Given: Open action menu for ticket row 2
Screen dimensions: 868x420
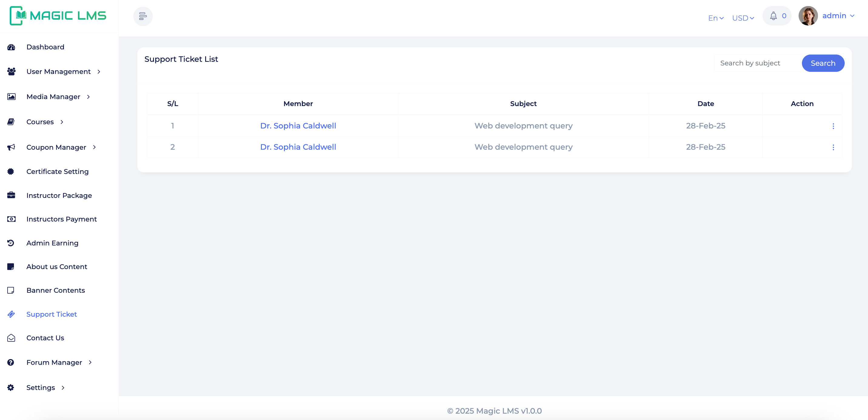Looking at the screenshot, I should click(x=833, y=147).
